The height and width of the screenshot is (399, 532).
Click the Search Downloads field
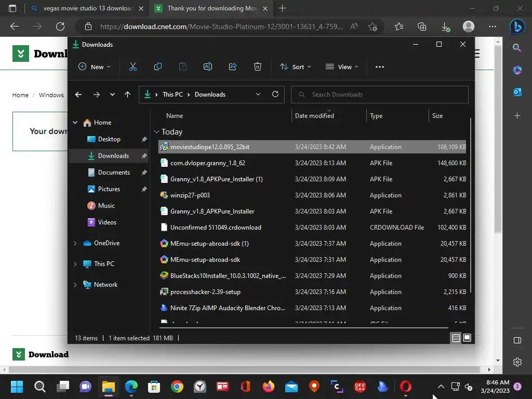pos(380,95)
